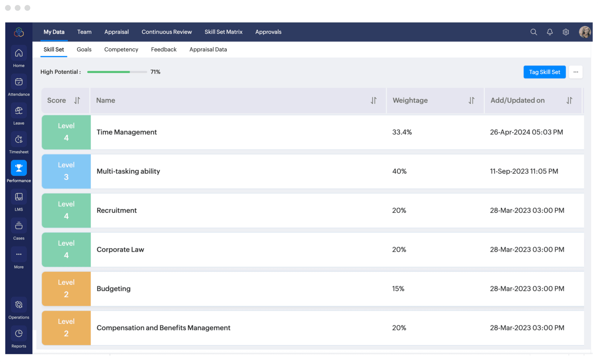Open the Attendance sidebar icon
The image size is (598, 364).
pos(19,82)
